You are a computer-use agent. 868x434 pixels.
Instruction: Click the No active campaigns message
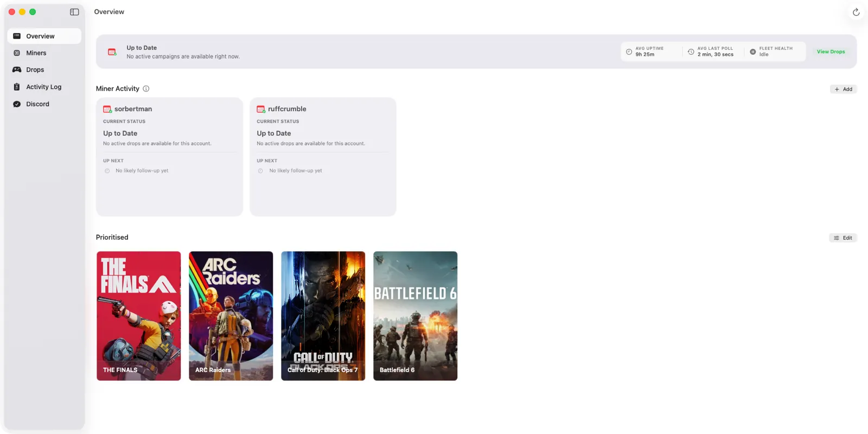point(183,57)
